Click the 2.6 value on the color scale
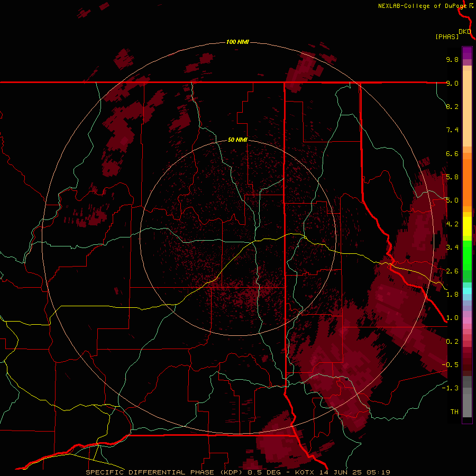 tap(452, 271)
